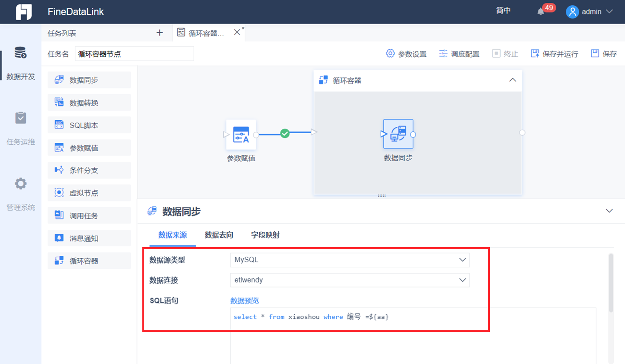Image resolution: width=625 pixels, height=364 pixels.
Task: Open the admin account dropdown arrow
Action: (x=609, y=12)
